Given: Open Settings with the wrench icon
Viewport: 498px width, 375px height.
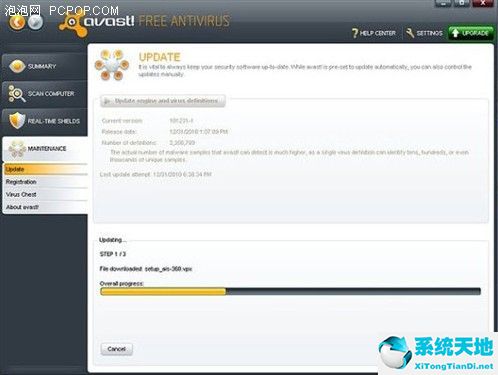Looking at the screenshot, I should [424, 33].
